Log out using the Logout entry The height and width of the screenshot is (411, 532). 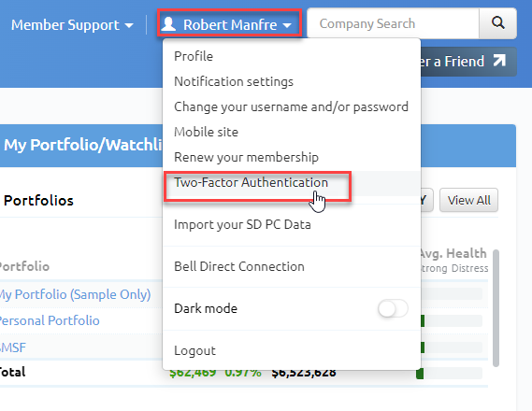click(x=194, y=350)
